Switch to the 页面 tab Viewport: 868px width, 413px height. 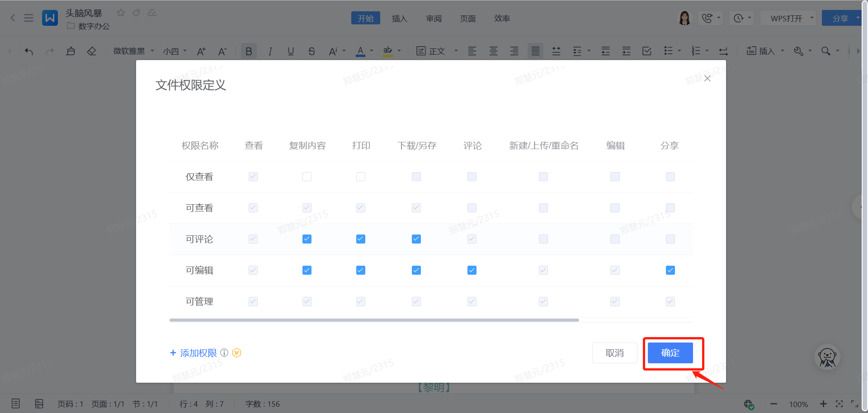468,18
